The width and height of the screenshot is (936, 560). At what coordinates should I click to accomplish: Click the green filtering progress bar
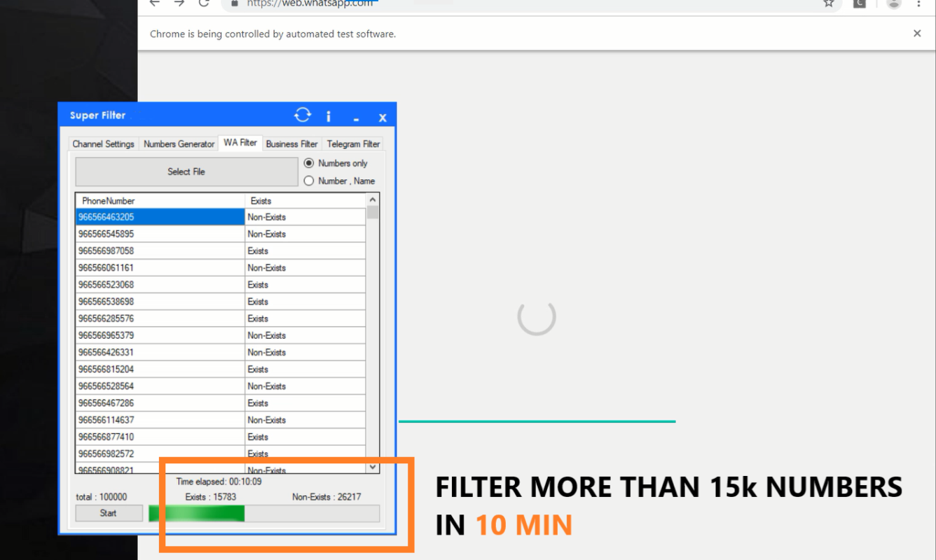264,513
